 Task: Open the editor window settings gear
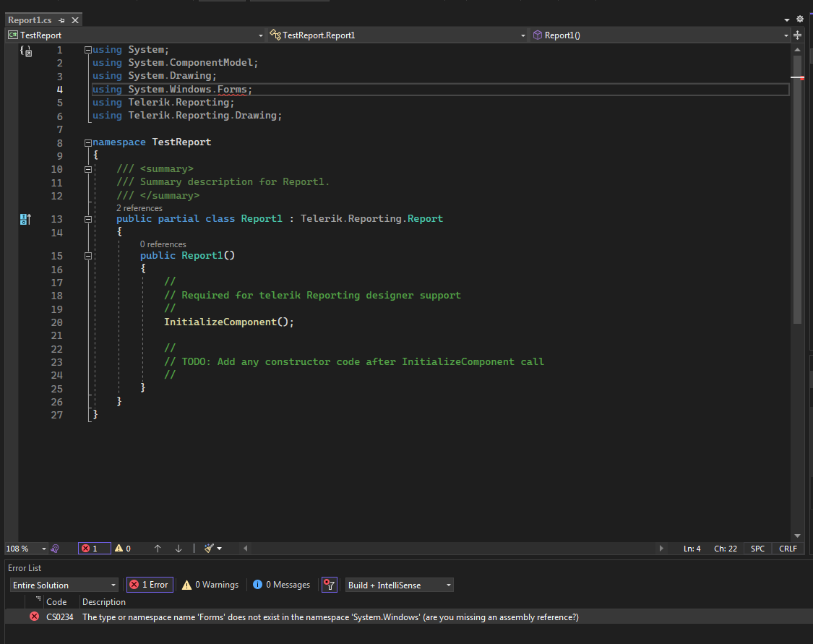point(799,20)
